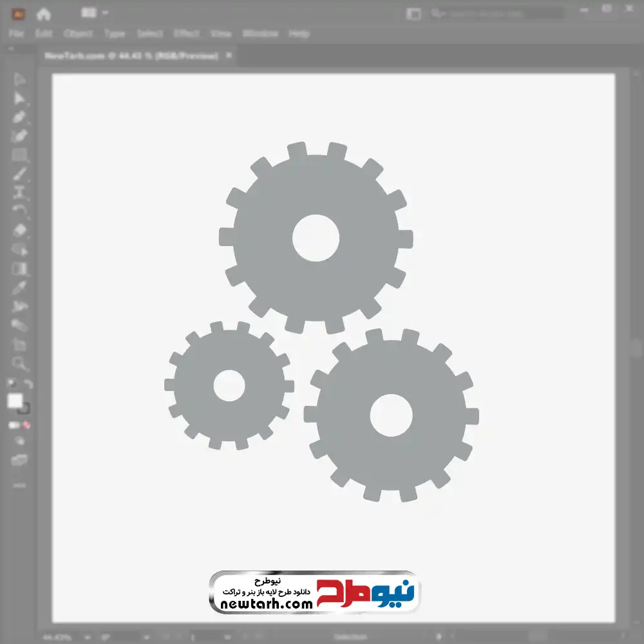Select the Selection tool arrow
644x644 pixels.
[19, 80]
